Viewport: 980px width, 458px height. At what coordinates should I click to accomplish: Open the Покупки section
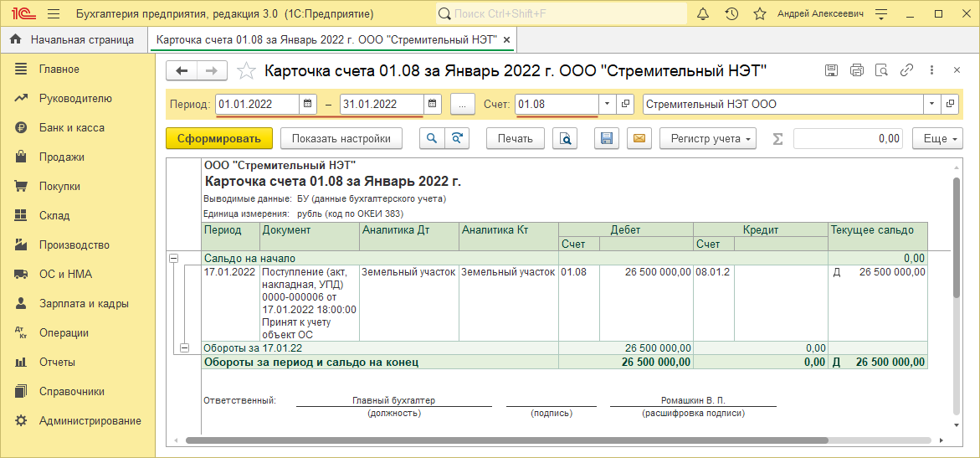click(x=59, y=187)
